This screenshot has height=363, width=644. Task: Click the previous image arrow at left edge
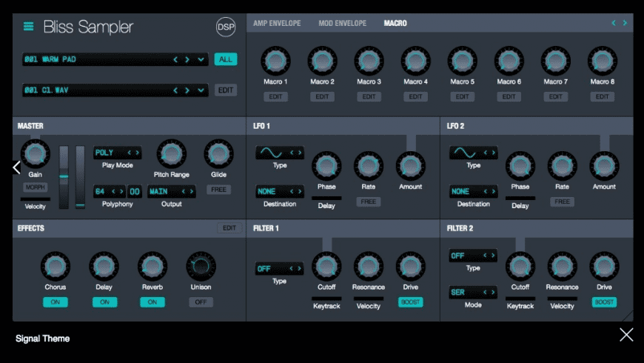pos(16,167)
